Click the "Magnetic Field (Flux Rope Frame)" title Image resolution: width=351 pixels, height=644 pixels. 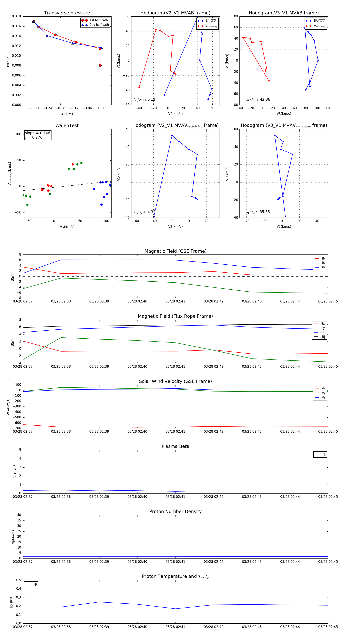[175, 316]
